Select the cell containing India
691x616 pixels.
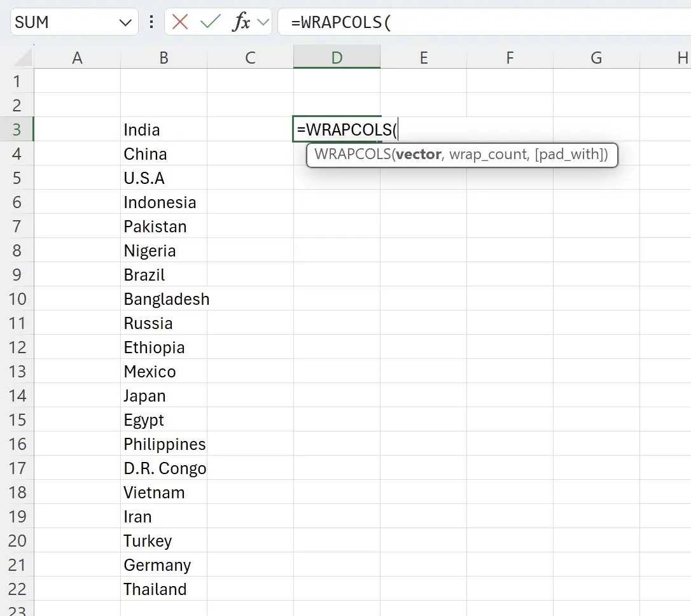pos(164,129)
